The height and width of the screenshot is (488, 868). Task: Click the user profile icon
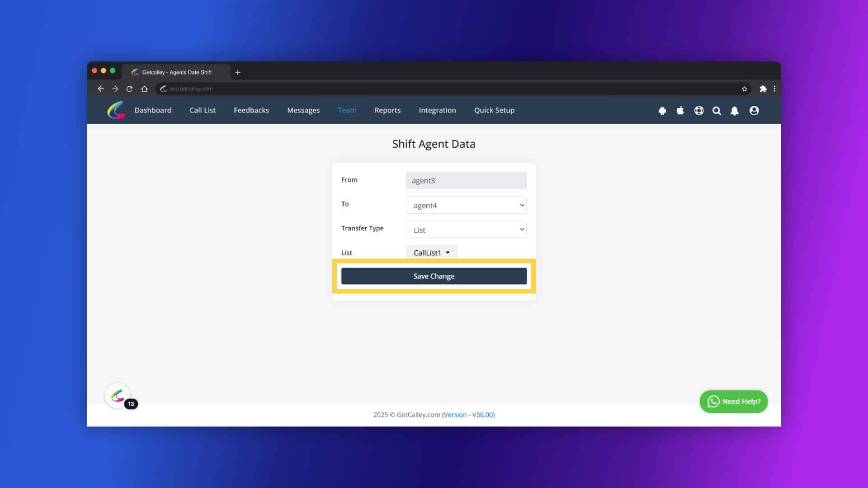(x=754, y=110)
